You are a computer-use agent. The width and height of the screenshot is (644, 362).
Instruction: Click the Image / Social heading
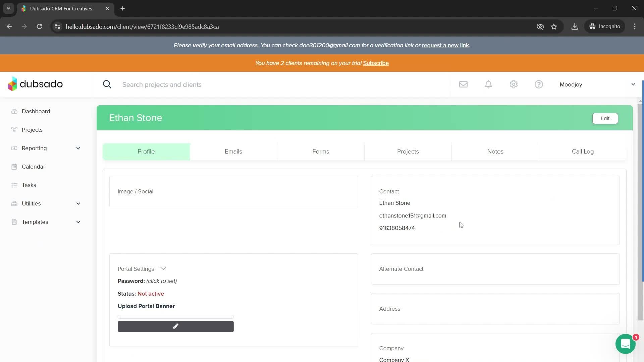point(136,191)
